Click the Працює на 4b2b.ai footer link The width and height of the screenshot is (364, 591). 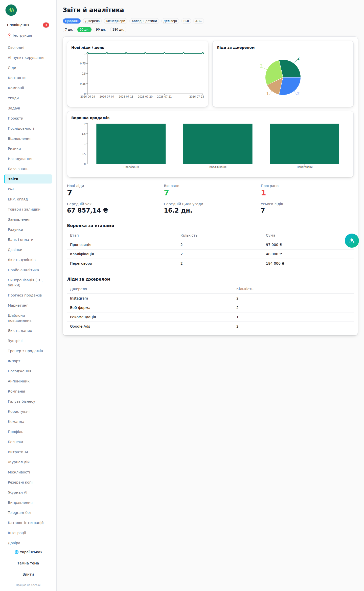tap(28, 585)
